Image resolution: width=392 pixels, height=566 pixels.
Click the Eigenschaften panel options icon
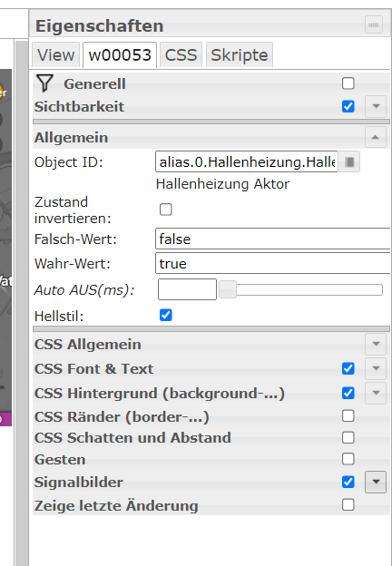(x=374, y=24)
